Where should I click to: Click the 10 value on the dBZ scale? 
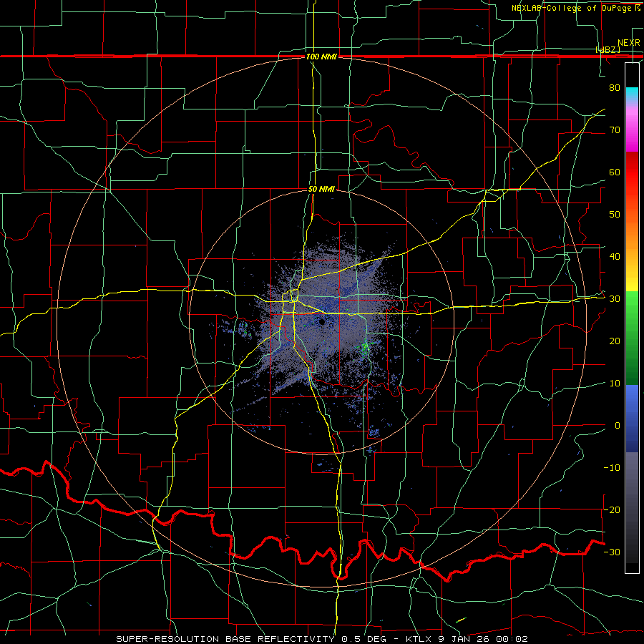(x=615, y=384)
